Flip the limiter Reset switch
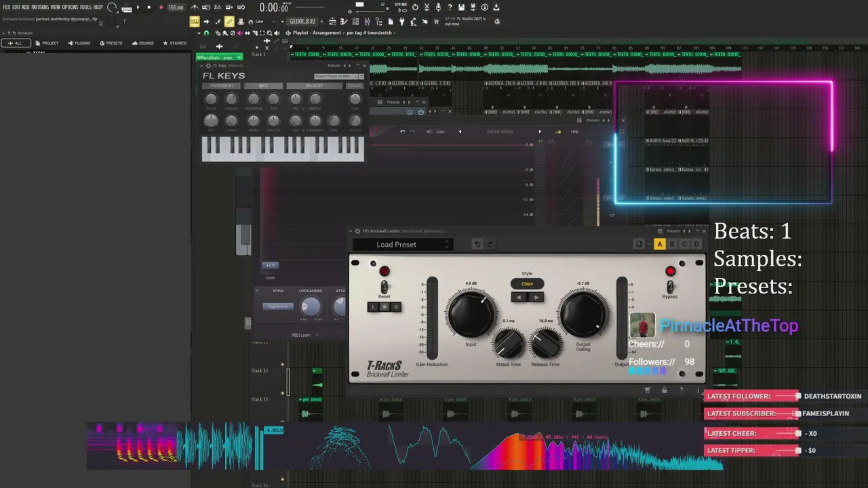Screen dimensions: 868x488 (384, 287)
